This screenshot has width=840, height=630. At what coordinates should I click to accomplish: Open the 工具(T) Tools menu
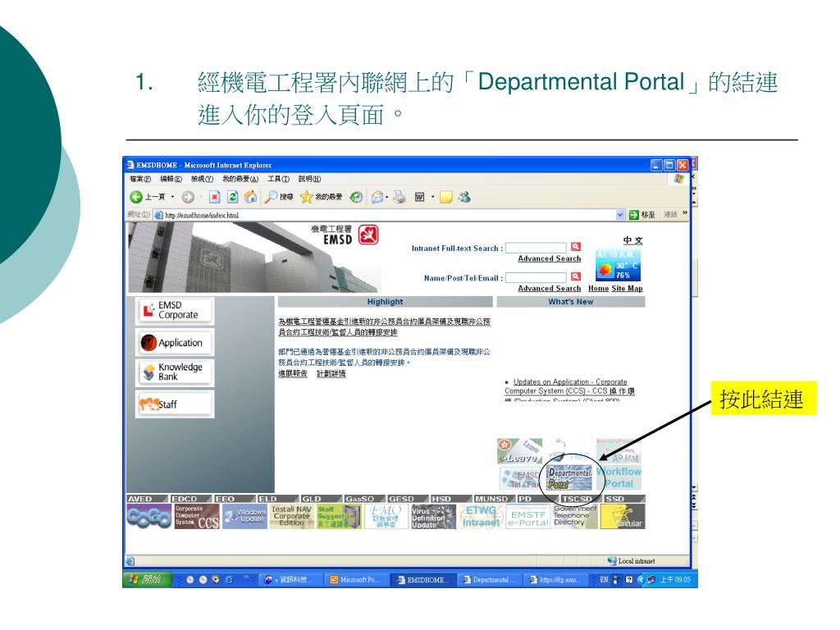[x=278, y=179]
